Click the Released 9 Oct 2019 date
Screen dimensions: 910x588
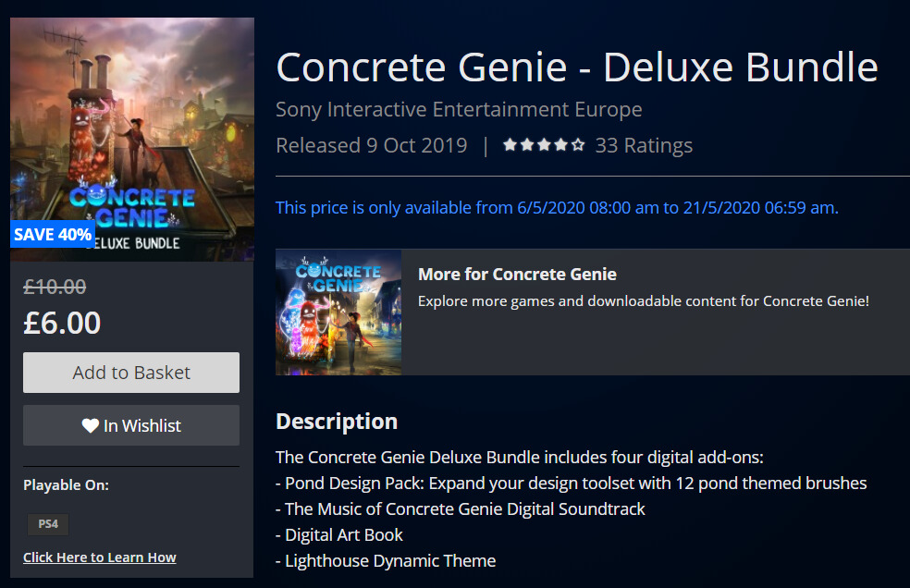click(372, 145)
